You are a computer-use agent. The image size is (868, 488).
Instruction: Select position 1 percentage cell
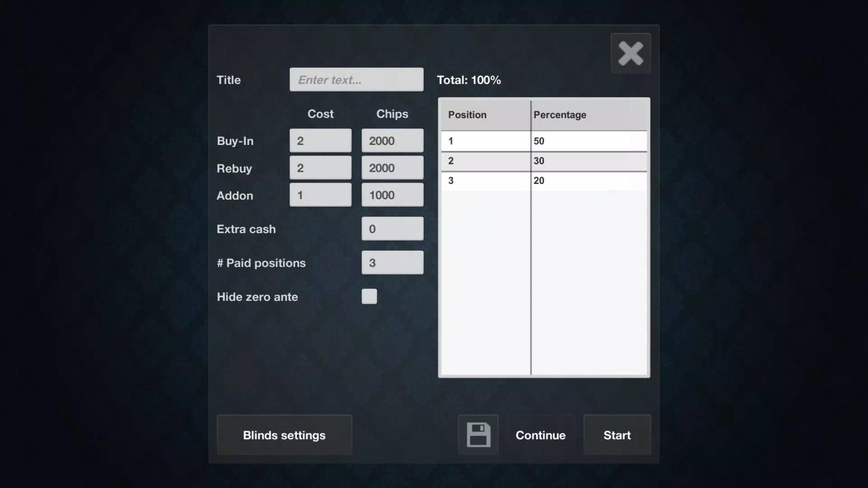tap(589, 141)
